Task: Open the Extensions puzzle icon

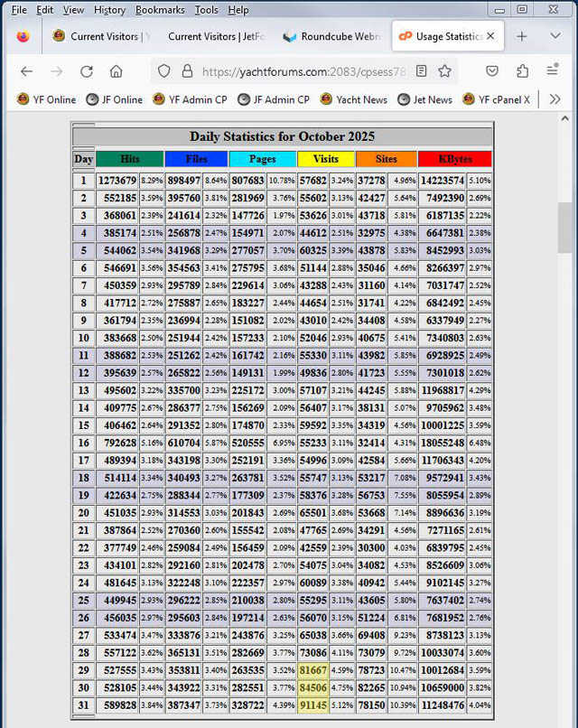Action: 523,71
